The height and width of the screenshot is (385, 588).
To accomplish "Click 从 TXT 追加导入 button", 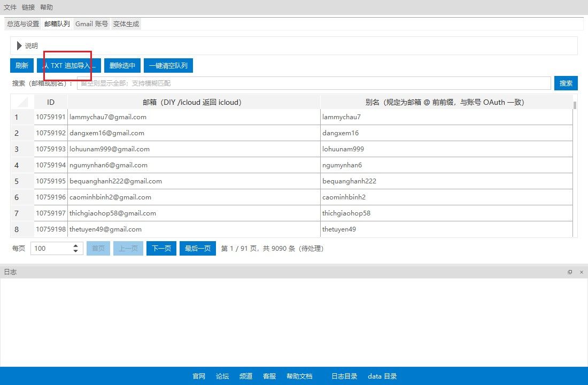I will [x=69, y=66].
